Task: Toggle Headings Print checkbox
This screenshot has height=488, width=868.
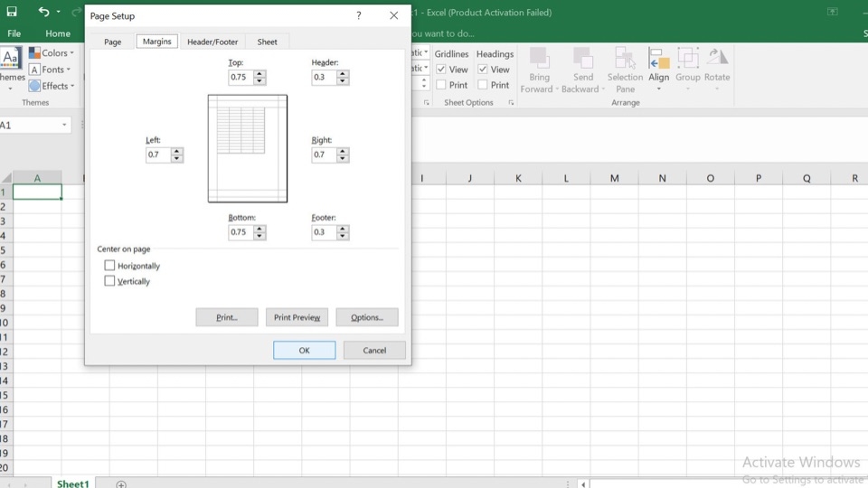Action: tap(483, 85)
